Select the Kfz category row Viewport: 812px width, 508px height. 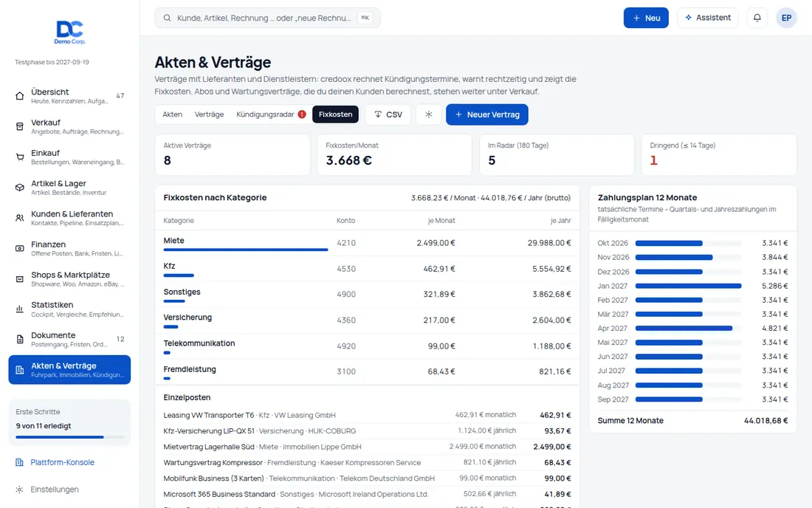pos(367,269)
